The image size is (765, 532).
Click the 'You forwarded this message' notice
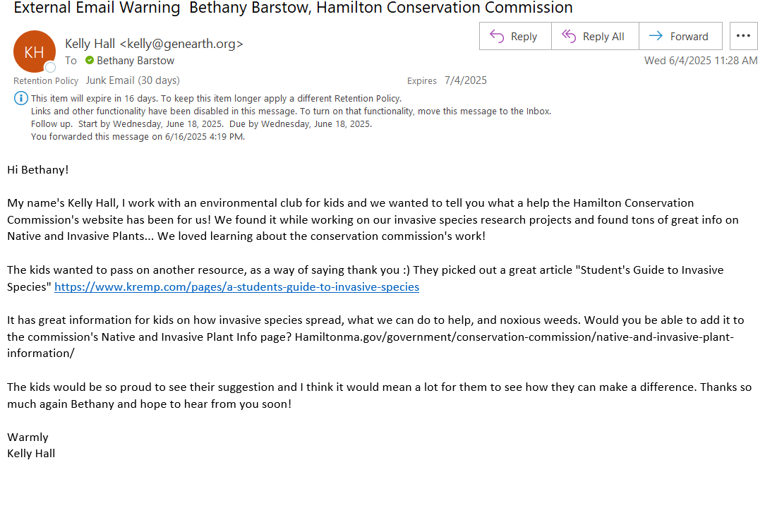click(138, 137)
